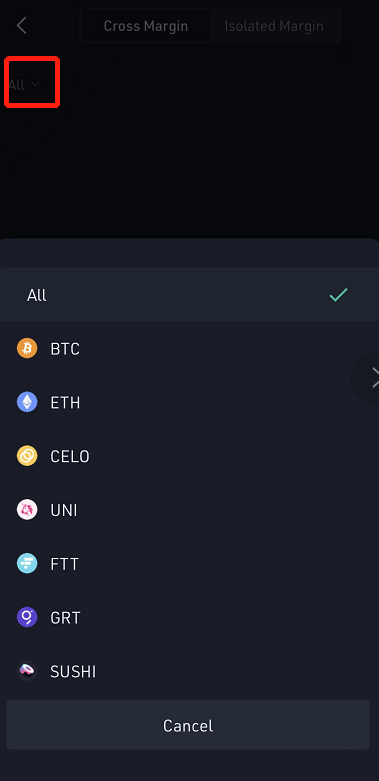
Task: Open the All filter dropdown
Action: point(23,84)
